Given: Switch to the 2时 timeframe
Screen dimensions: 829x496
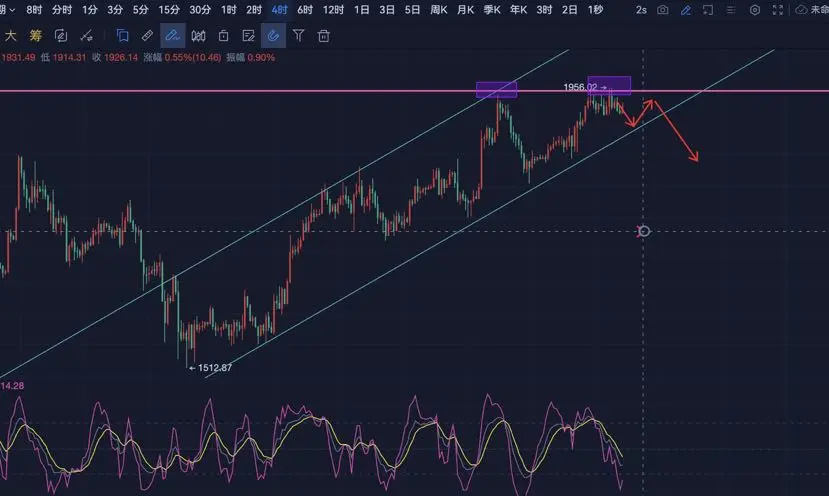Looking at the screenshot, I should [254, 10].
